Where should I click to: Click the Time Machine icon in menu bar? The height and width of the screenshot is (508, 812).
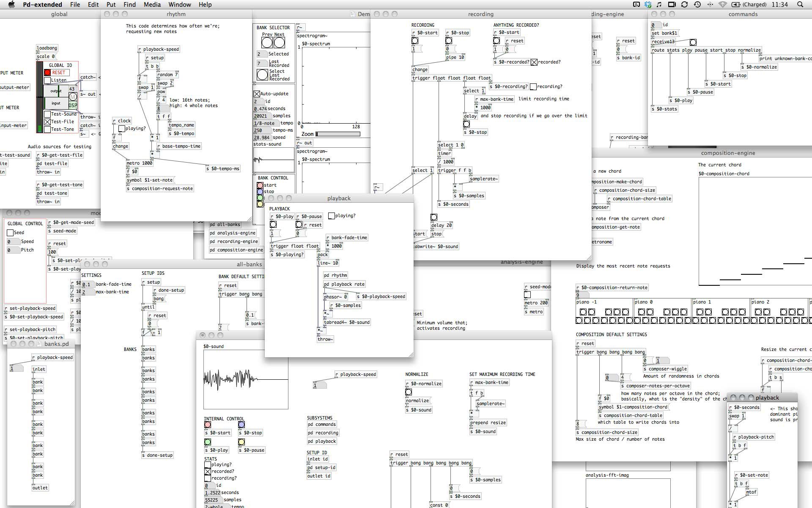click(x=697, y=5)
